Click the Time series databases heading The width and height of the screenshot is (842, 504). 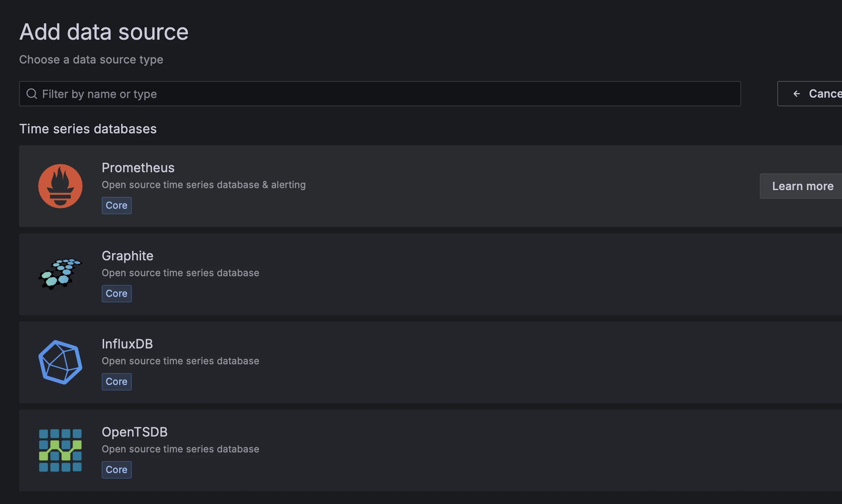88,129
